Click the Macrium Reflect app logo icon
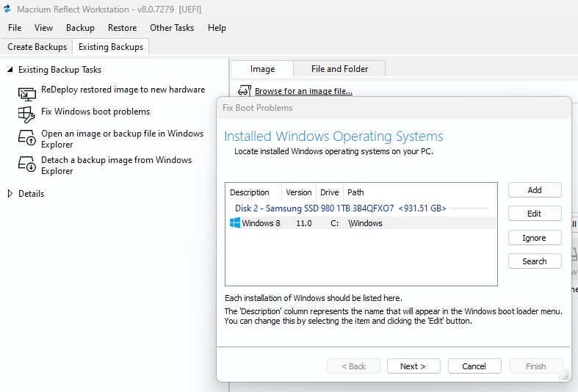Screen dimensions: 578x392 pyautogui.click(x=7, y=9)
